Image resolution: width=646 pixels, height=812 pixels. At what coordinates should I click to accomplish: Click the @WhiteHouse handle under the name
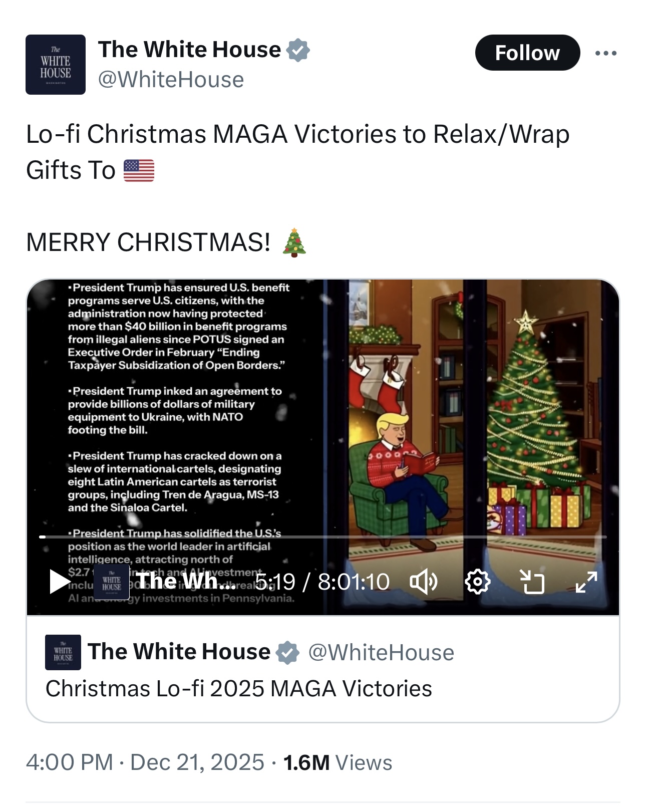171,80
